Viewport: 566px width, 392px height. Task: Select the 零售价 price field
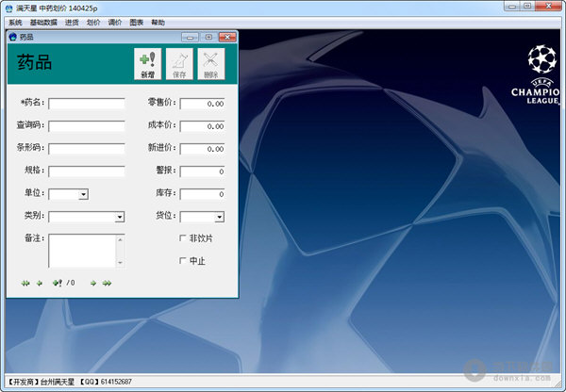pyautogui.click(x=202, y=104)
